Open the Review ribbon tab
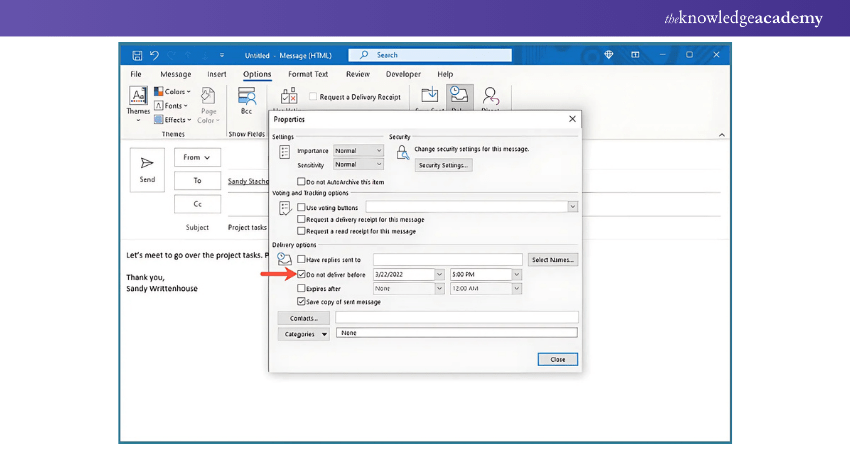This screenshot has width=850, height=450. coord(357,74)
